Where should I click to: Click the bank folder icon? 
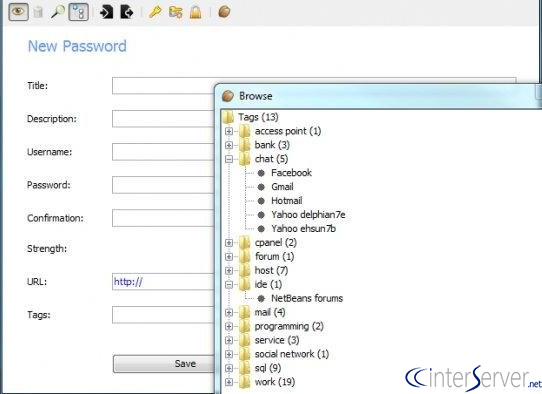click(x=244, y=145)
